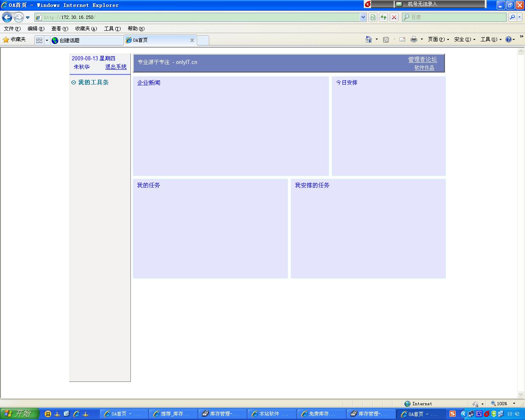The image size is (525, 420).
Task: Open the 查看 (View) menu
Action: (x=59, y=29)
